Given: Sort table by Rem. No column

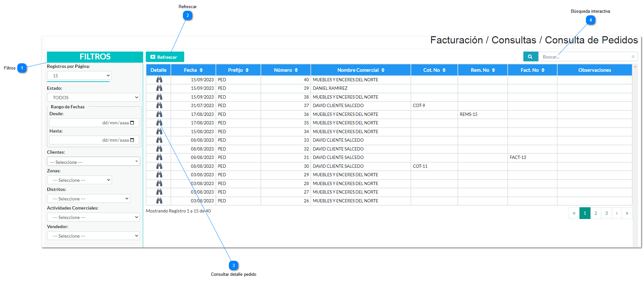Looking at the screenshot, I should coord(483,70).
